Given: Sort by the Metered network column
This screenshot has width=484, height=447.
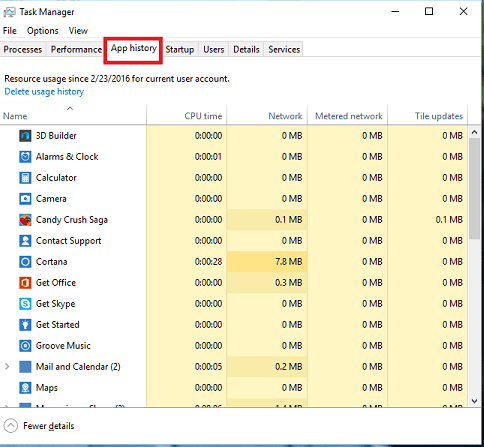Looking at the screenshot, I should pos(347,116).
